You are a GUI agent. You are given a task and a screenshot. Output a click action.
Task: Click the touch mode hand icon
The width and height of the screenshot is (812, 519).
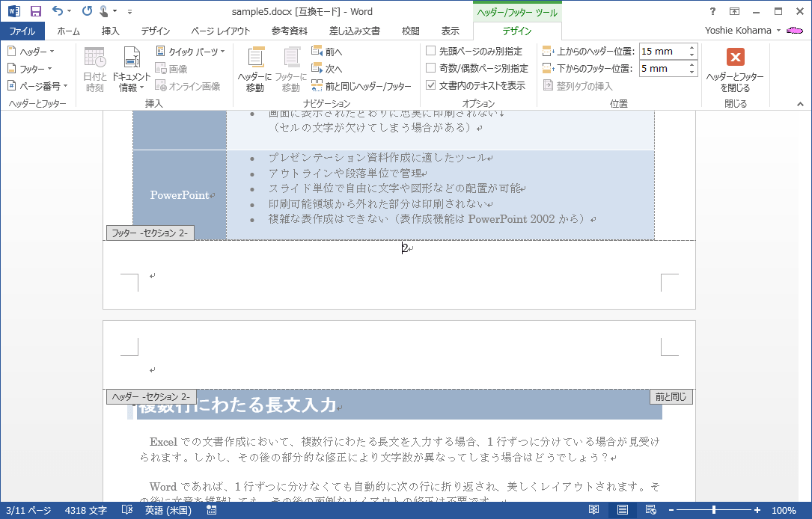(104, 11)
